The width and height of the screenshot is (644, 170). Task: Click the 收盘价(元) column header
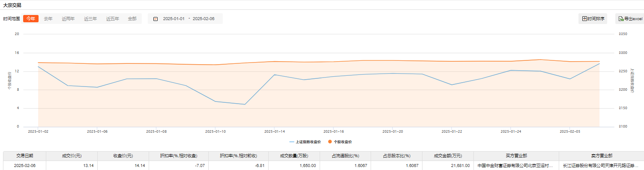pyautogui.click(x=123, y=156)
